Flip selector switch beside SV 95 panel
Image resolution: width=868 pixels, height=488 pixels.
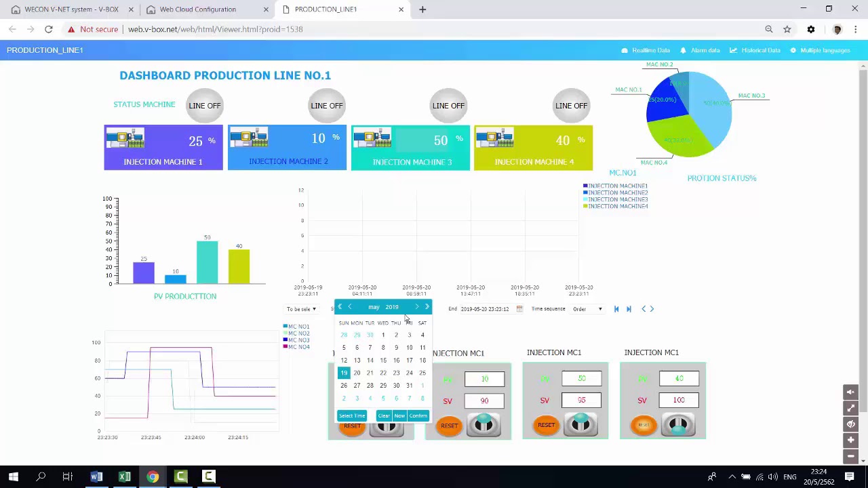coord(580,425)
